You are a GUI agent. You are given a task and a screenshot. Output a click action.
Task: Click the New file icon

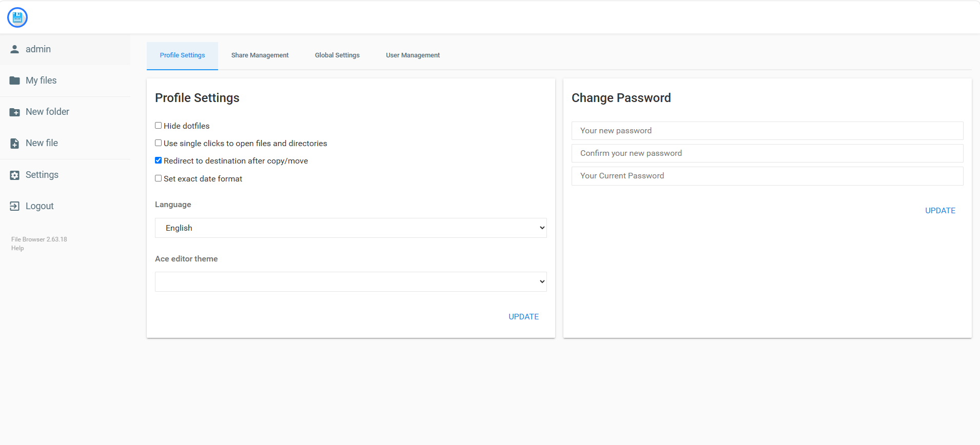(15, 144)
